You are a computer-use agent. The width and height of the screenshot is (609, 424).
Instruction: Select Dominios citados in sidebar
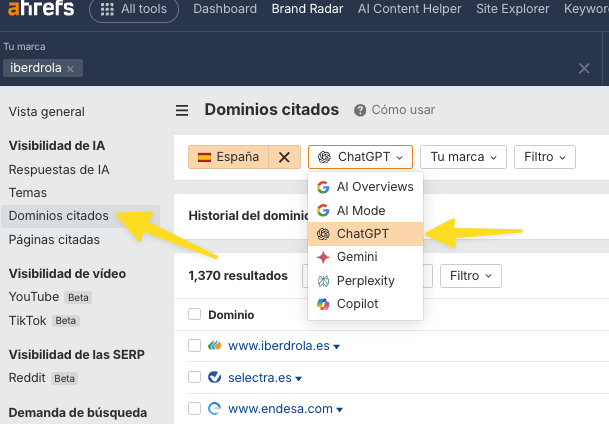coord(80,216)
